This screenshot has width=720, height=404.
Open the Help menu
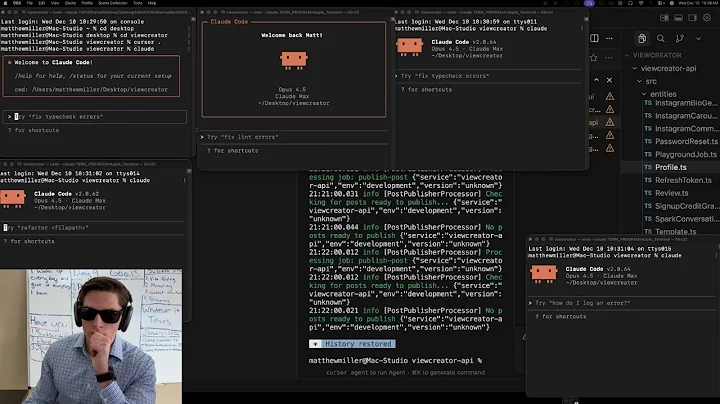[x=152, y=3]
